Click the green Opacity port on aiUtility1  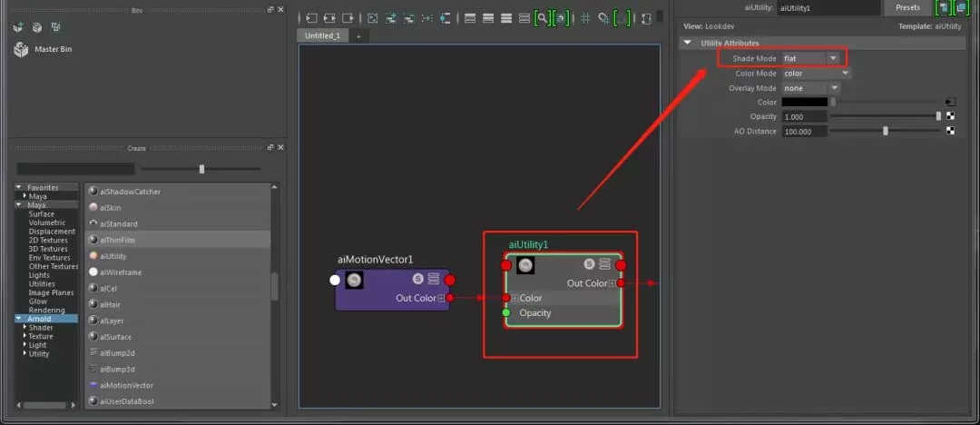[x=506, y=312]
